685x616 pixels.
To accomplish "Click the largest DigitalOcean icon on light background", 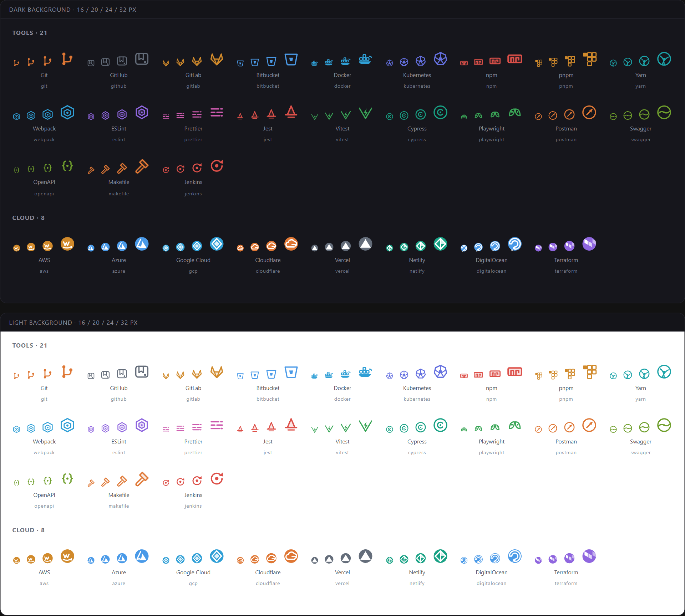I will pyautogui.click(x=515, y=556).
